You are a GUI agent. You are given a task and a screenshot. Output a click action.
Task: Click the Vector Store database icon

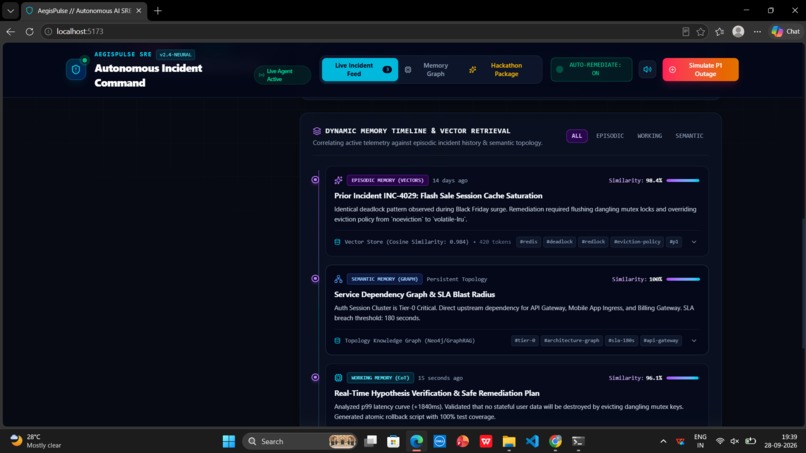click(337, 242)
